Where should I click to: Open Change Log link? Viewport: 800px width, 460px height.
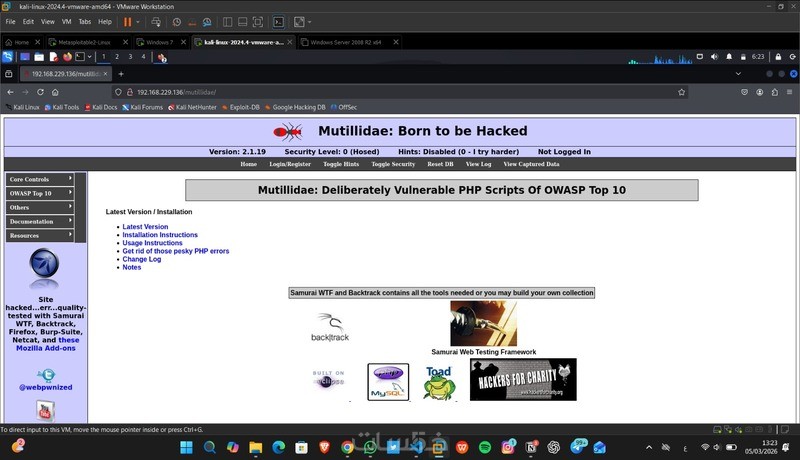point(141,259)
